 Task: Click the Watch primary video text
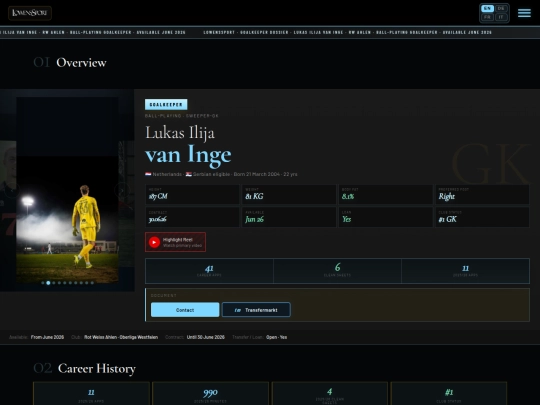(182, 246)
